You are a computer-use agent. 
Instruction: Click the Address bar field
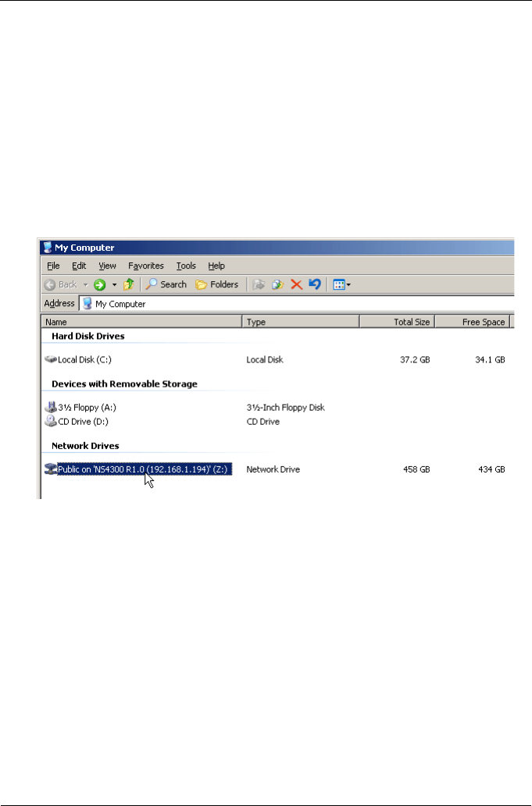pyautogui.click(x=297, y=304)
